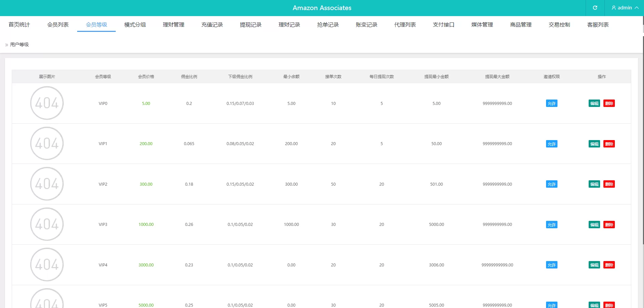The image size is (644, 308).
Task: Select the 商品管理 tab
Action: click(521, 25)
